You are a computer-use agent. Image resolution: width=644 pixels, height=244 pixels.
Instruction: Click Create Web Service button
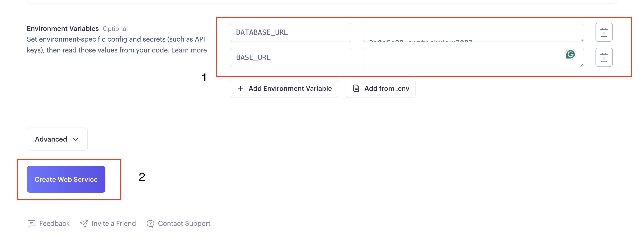(x=66, y=179)
